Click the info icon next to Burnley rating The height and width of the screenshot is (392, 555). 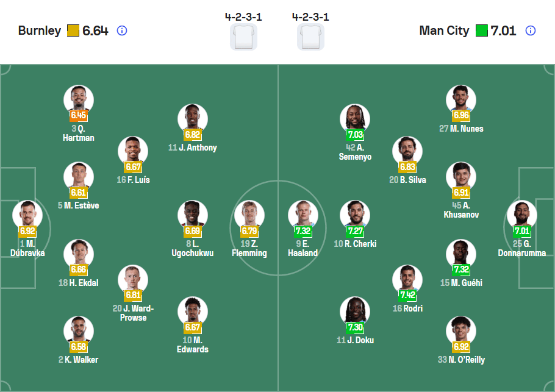pos(121,30)
